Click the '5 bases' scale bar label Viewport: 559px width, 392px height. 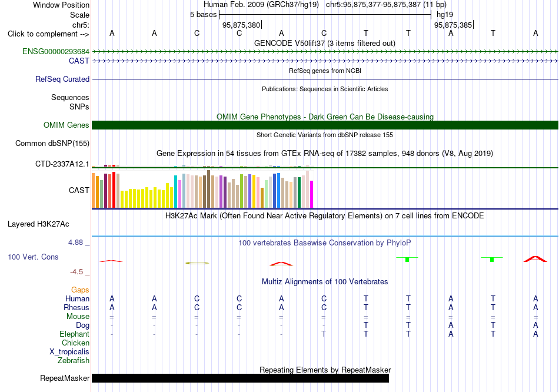(203, 15)
